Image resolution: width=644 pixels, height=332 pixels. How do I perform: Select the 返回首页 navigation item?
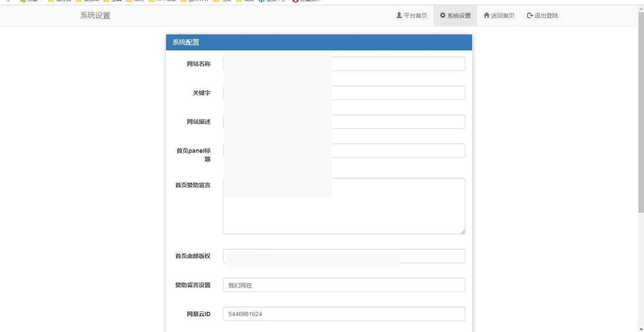click(499, 15)
